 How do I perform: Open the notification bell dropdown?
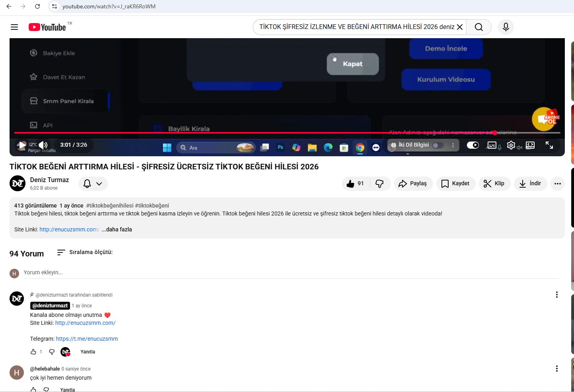(x=93, y=183)
